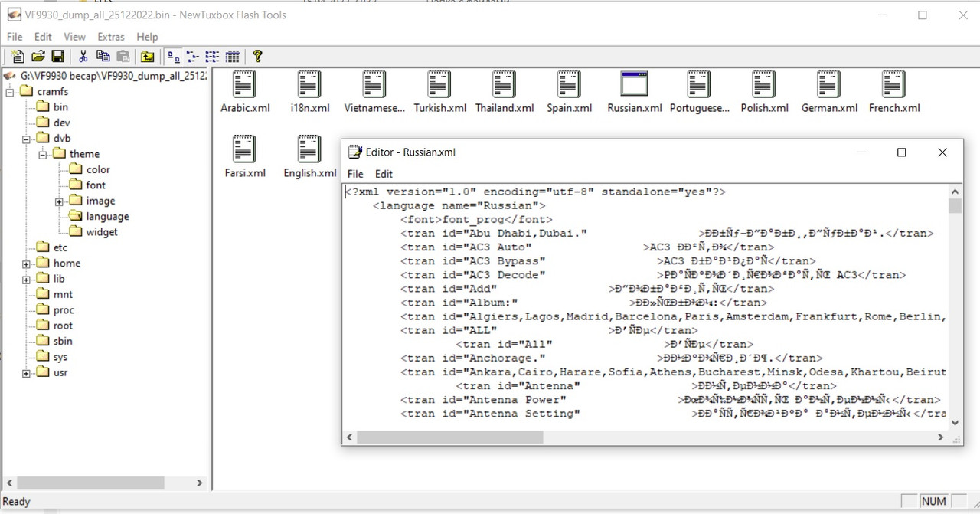Select the sbin folder in tree

[x=63, y=342]
